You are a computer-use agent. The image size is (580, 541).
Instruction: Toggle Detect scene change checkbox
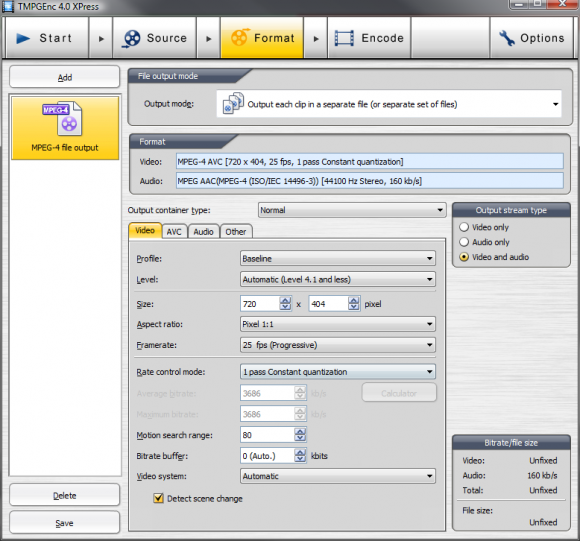158,498
